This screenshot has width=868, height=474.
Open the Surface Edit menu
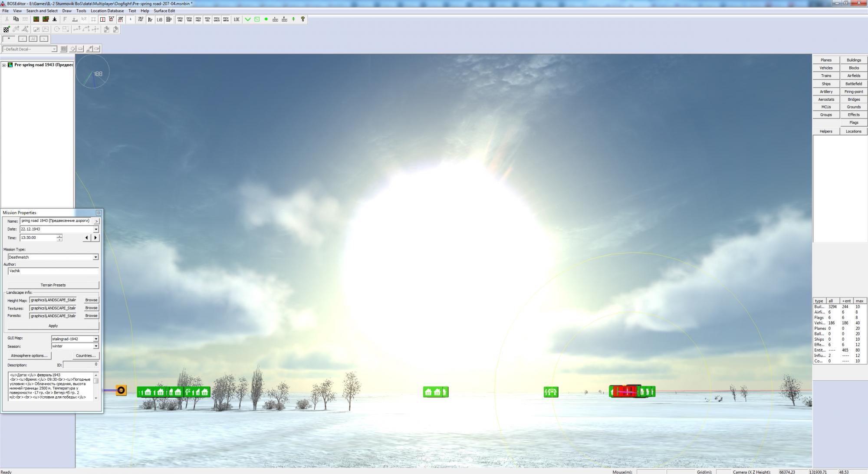pos(164,11)
